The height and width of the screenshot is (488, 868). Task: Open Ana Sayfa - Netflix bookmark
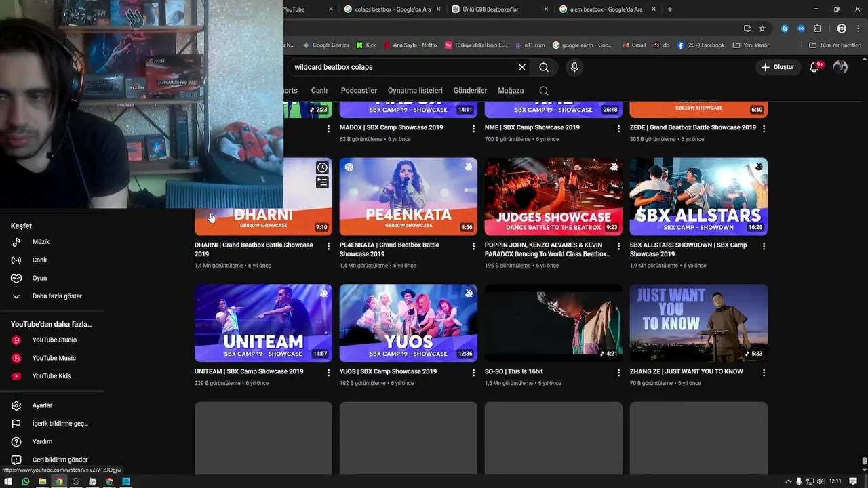point(410,45)
